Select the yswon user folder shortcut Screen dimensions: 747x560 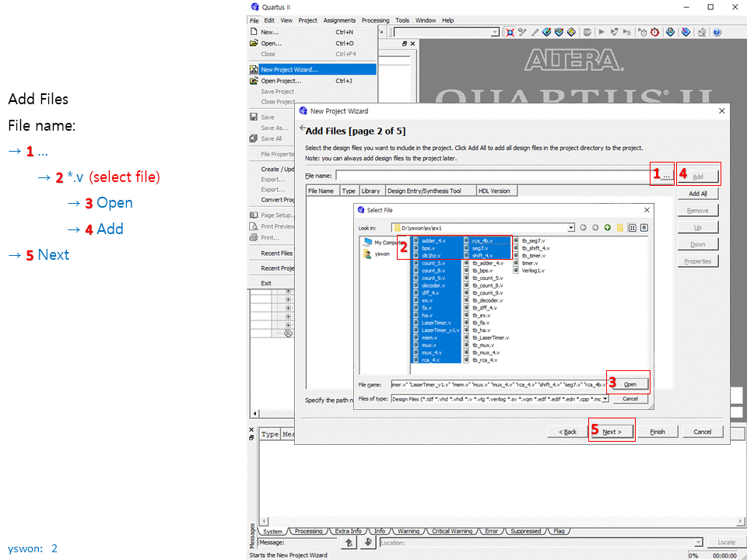[x=377, y=254]
